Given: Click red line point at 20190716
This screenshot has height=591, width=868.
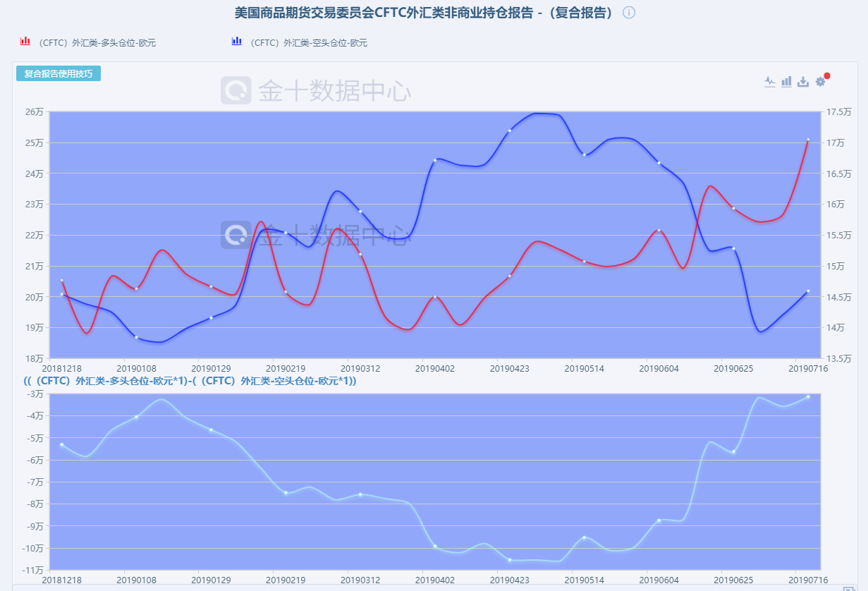Looking at the screenshot, I should (x=808, y=140).
